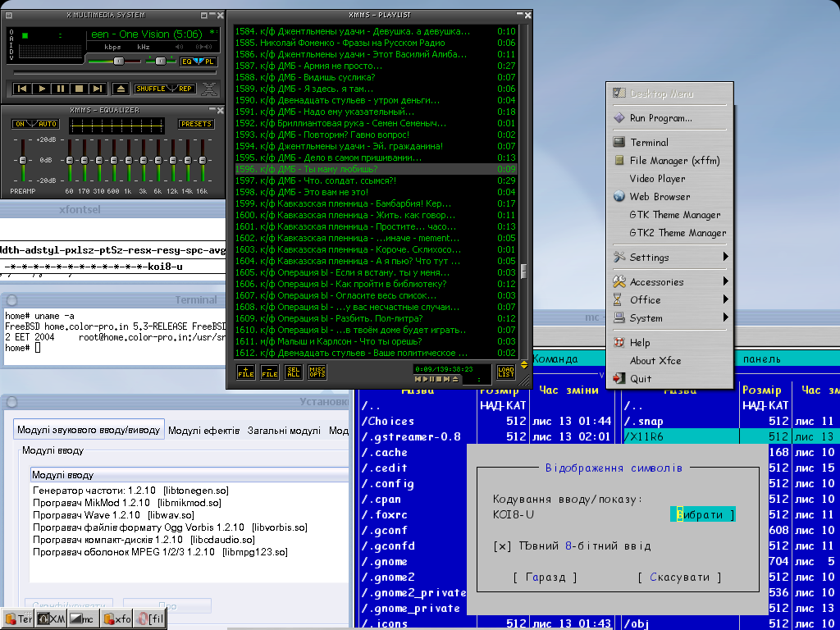This screenshot has height=630, width=840.
Task: Open the Terminal entry in the desktop menu
Action: (669, 143)
